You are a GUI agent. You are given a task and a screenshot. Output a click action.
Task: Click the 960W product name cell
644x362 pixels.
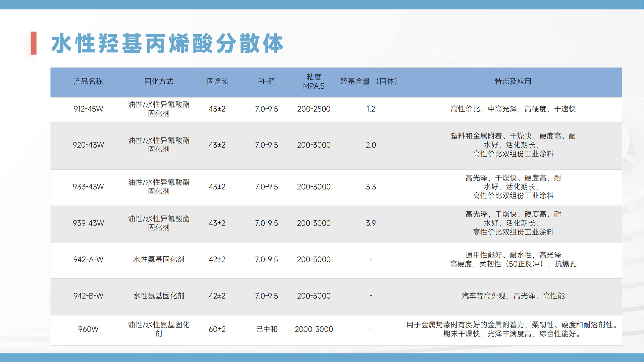tap(88, 329)
